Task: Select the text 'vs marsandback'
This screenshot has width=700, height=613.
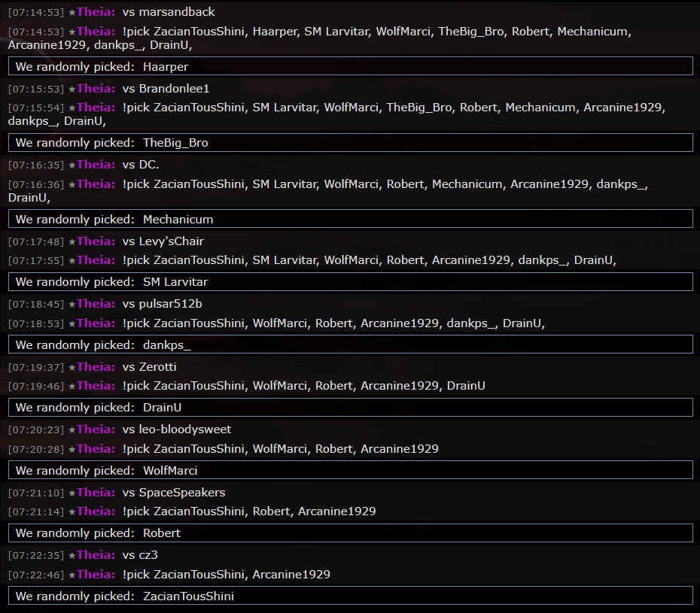Action: pos(169,12)
